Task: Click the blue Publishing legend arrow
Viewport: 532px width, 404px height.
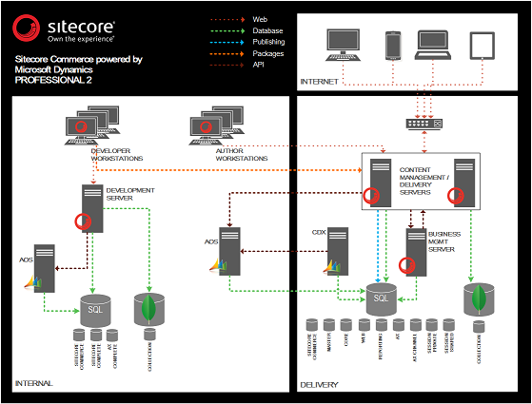Action: (227, 43)
